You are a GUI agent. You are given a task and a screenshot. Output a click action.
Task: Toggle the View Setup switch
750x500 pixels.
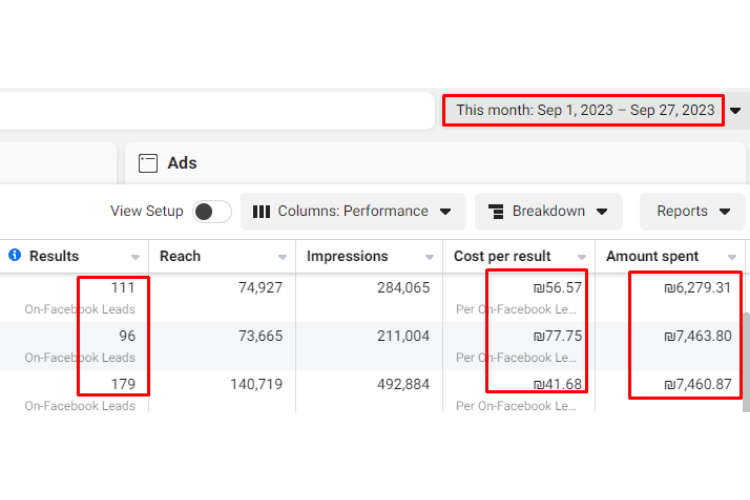pyautogui.click(x=212, y=211)
